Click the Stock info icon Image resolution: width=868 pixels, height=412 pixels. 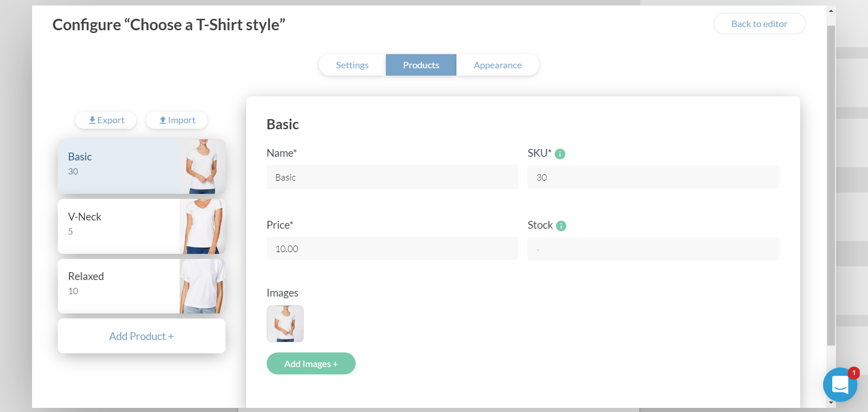561,226
